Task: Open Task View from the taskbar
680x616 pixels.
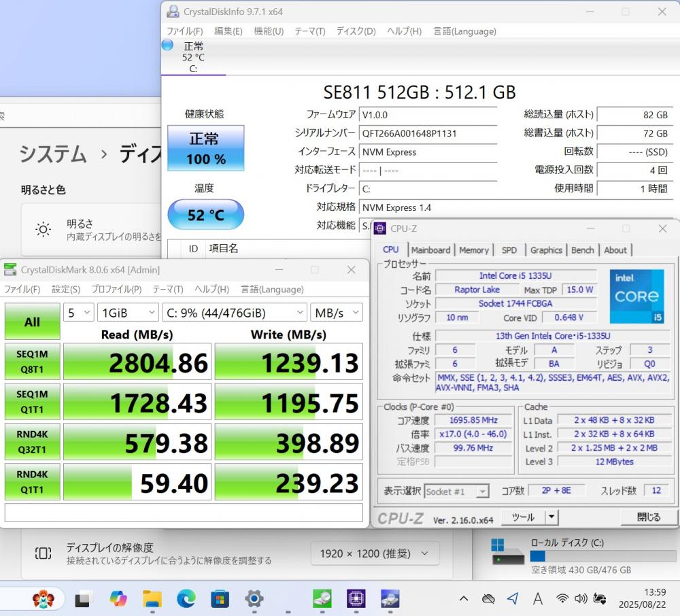Action: [x=83, y=599]
